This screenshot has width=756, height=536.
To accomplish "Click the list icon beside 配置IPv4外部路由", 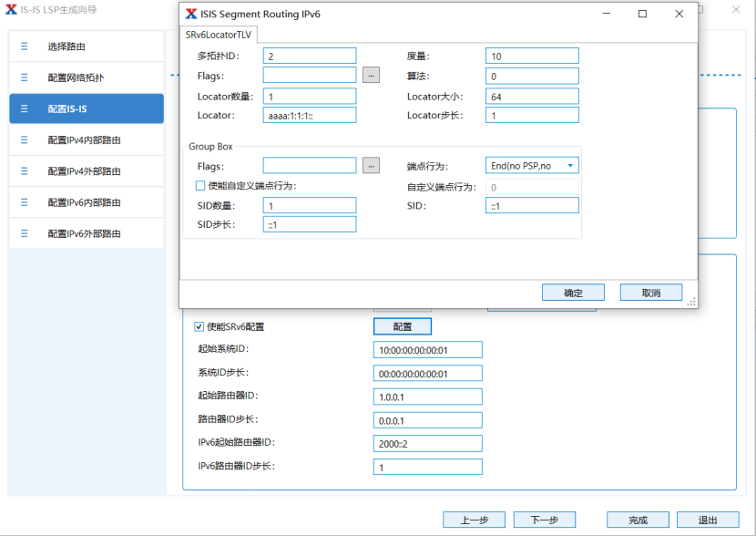I will pyautogui.click(x=24, y=171).
